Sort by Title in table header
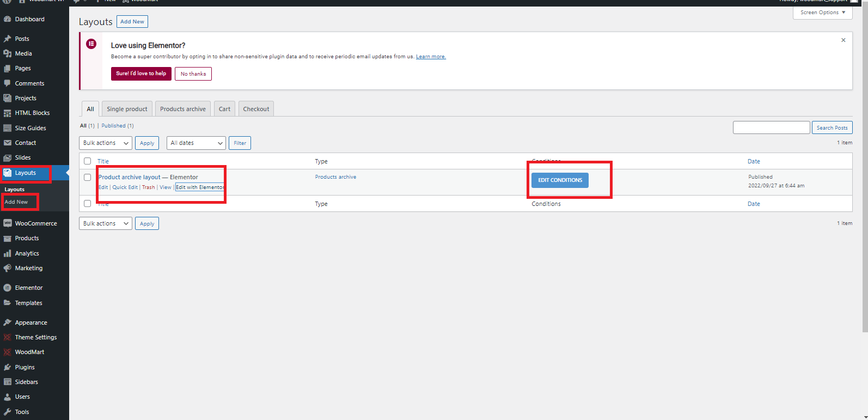 pyautogui.click(x=103, y=161)
